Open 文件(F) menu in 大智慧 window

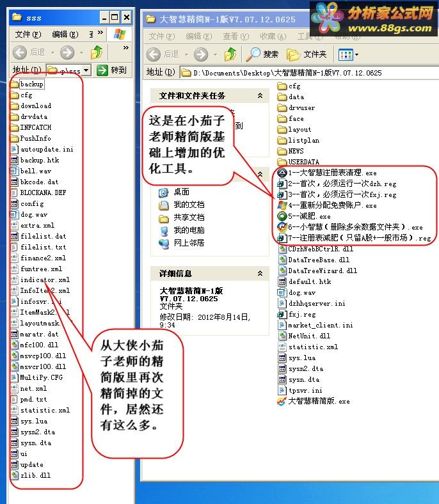162,36
